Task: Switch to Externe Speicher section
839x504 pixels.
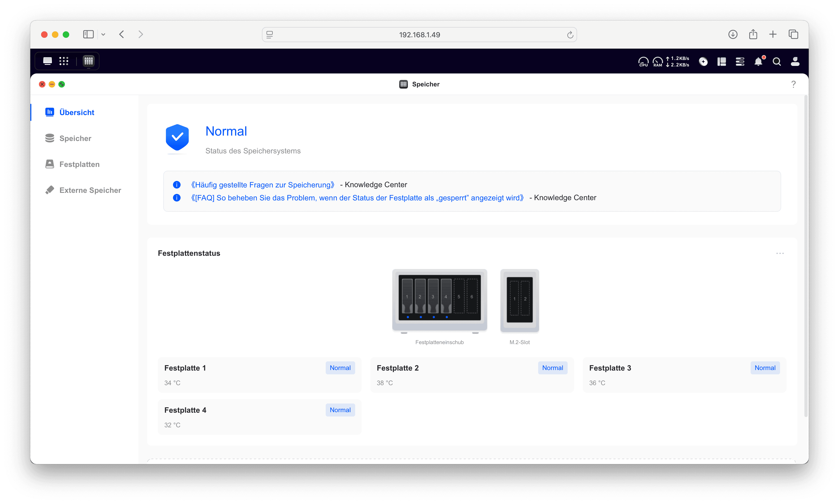Action: pos(90,190)
